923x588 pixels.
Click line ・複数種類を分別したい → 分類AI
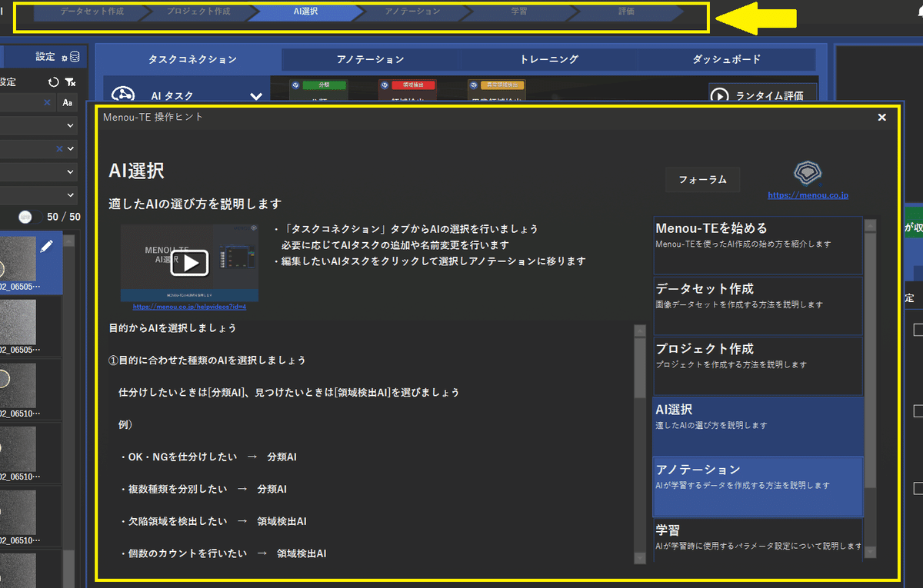203,489
